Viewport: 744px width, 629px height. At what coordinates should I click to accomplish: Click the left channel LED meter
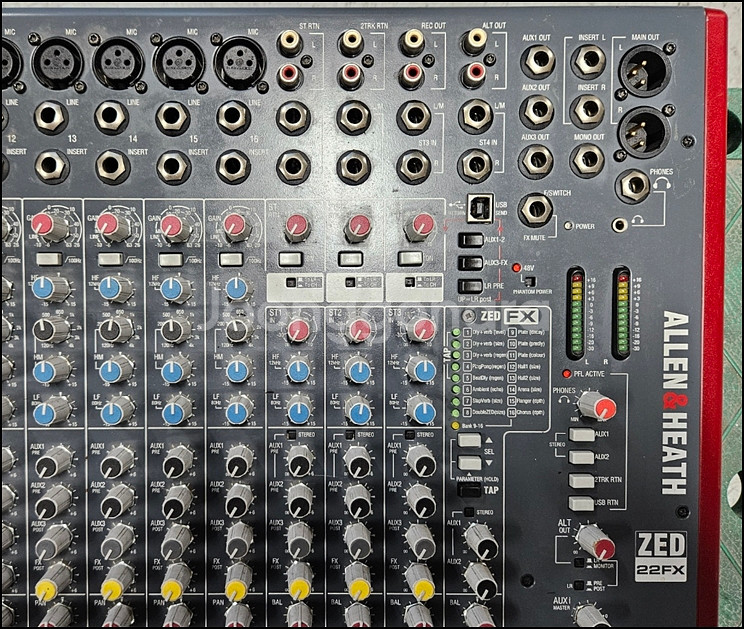(577, 314)
